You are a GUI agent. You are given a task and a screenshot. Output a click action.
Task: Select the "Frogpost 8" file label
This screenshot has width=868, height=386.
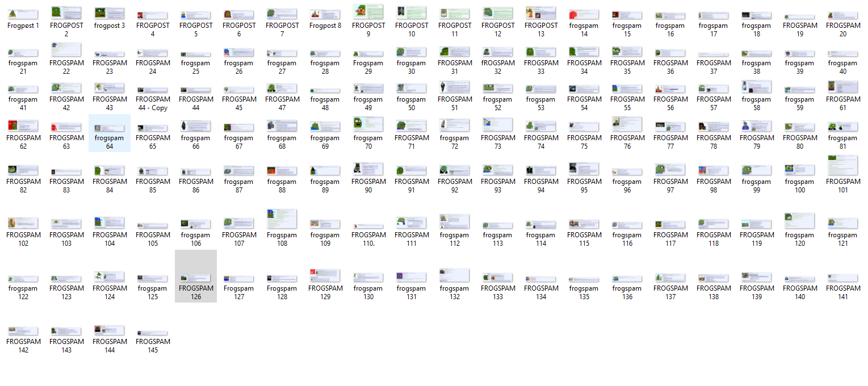(325, 26)
